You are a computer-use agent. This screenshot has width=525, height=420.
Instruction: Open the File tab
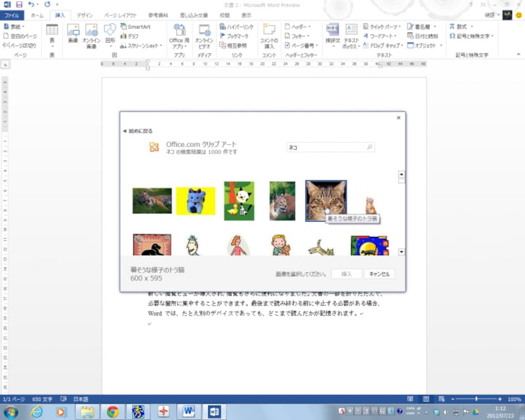(x=12, y=14)
